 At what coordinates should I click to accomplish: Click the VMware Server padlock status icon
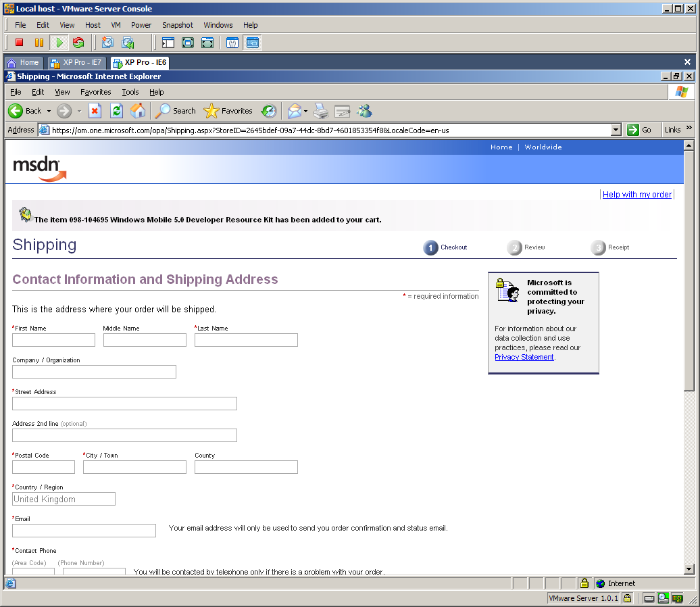(x=627, y=598)
